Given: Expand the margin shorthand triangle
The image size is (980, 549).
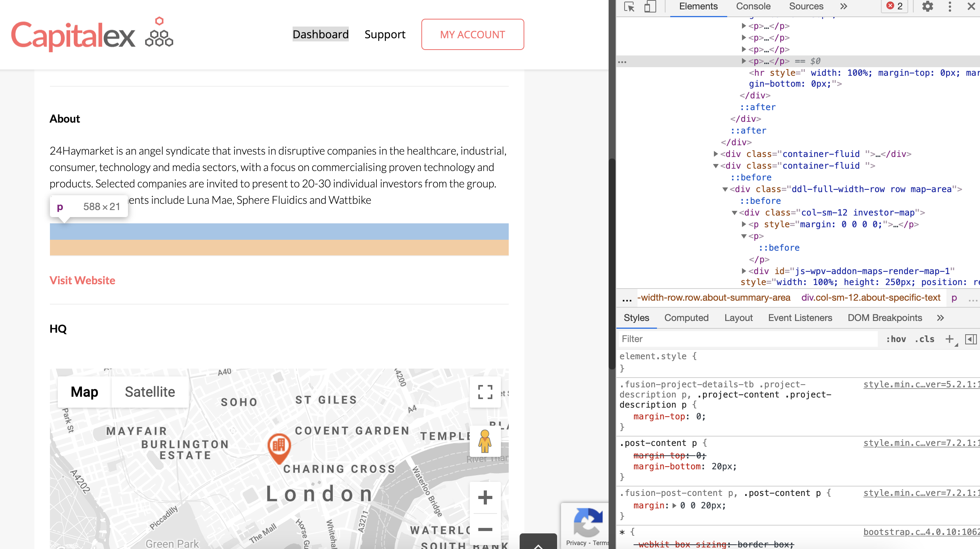Looking at the screenshot, I should (x=675, y=505).
